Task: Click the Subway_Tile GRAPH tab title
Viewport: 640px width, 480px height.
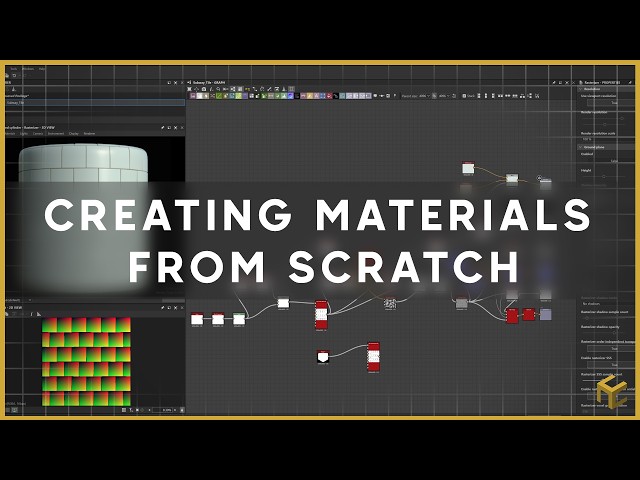Action: tap(209, 82)
